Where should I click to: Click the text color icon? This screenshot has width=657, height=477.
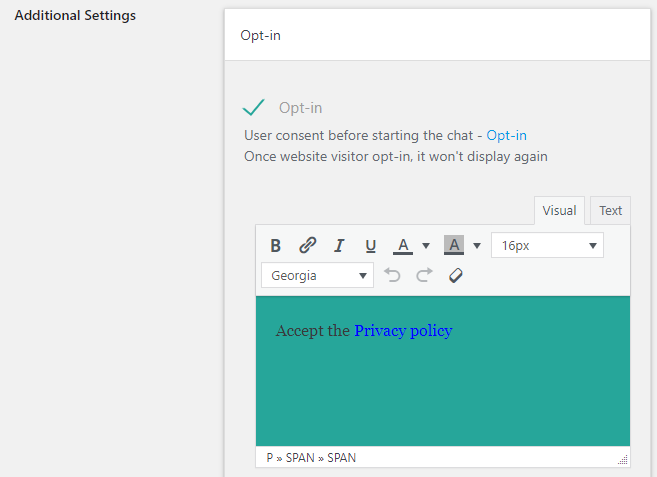(x=403, y=246)
